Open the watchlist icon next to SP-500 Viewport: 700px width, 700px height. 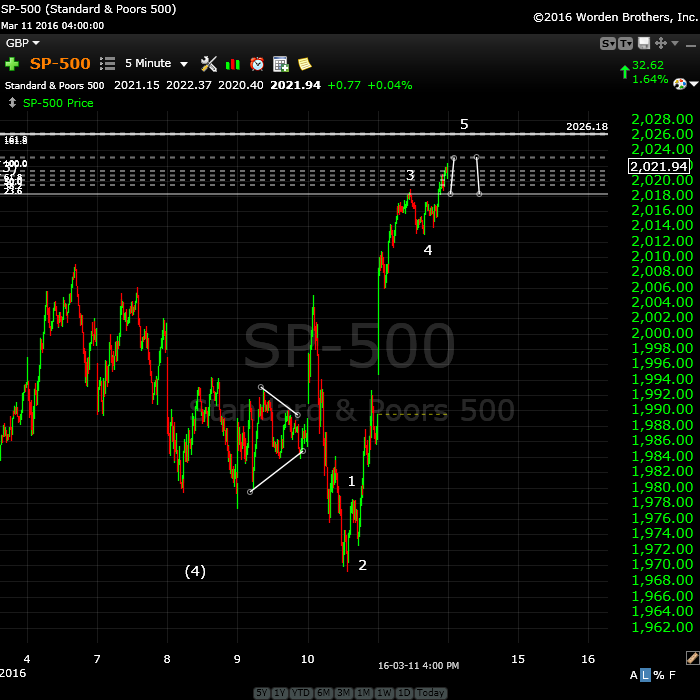pyautogui.click(x=107, y=63)
